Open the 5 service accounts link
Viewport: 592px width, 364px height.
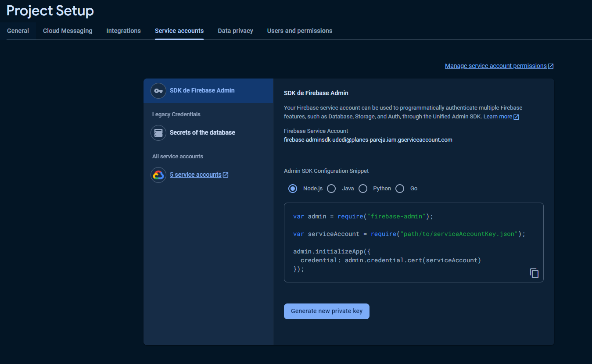pos(196,175)
